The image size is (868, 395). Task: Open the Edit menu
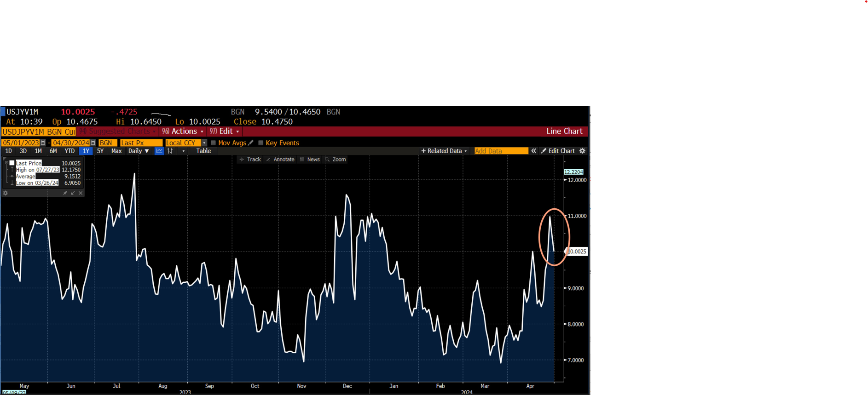click(225, 132)
